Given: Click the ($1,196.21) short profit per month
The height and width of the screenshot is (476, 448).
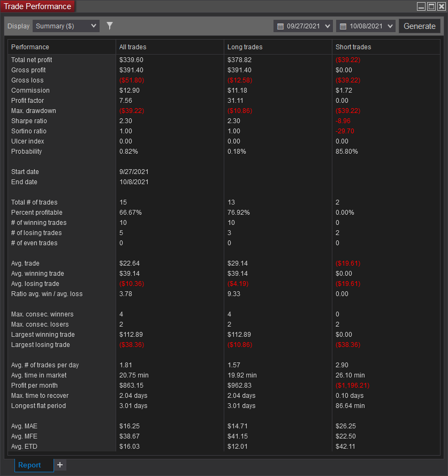Looking at the screenshot, I should tap(352, 385).
